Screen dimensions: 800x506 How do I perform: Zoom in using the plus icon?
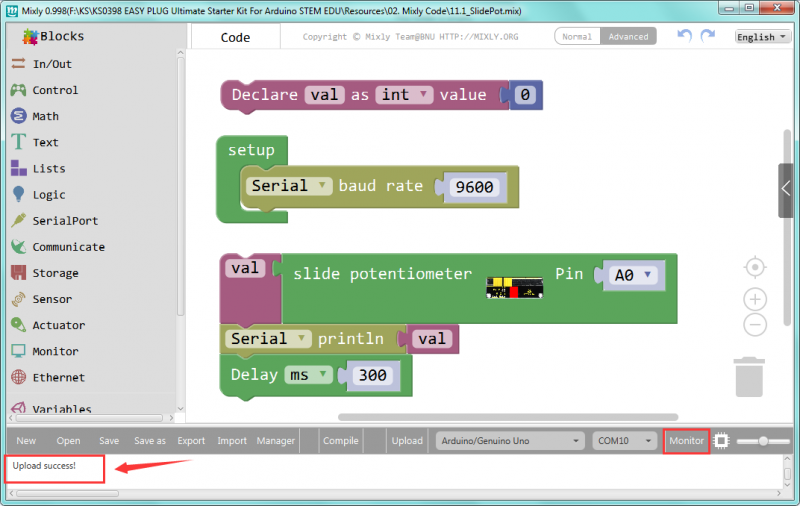pyautogui.click(x=756, y=299)
